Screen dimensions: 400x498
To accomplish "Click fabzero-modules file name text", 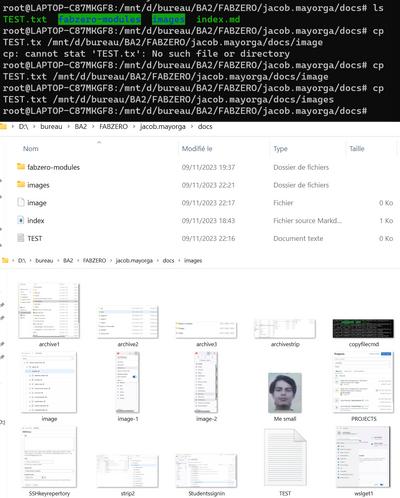I will click(x=53, y=167).
